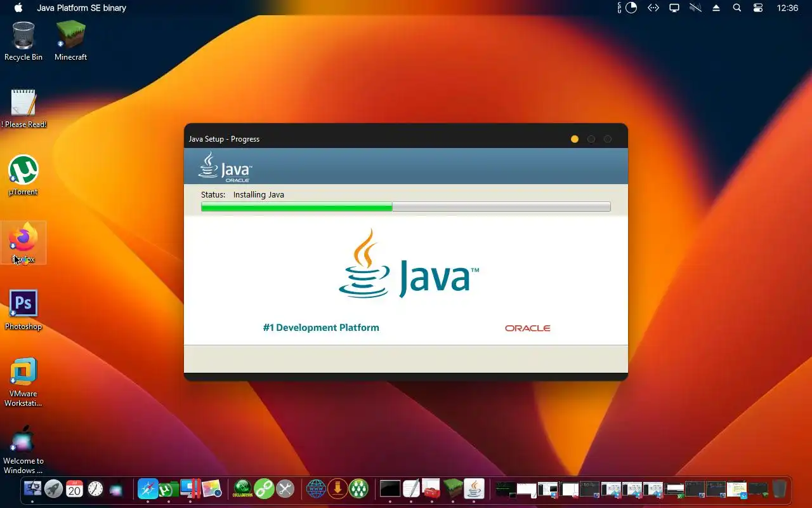Viewport: 812px width, 508px height.
Task: Open the Clock icon in the dock
Action: pyautogui.click(x=95, y=488)
